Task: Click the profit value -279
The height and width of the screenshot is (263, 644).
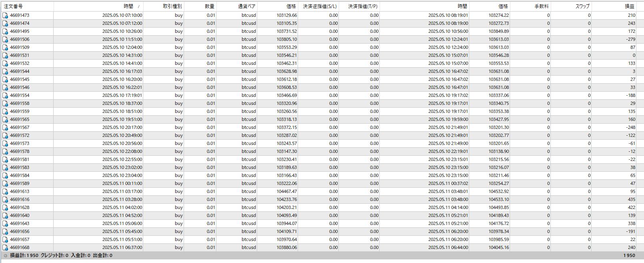Action: 631,39
